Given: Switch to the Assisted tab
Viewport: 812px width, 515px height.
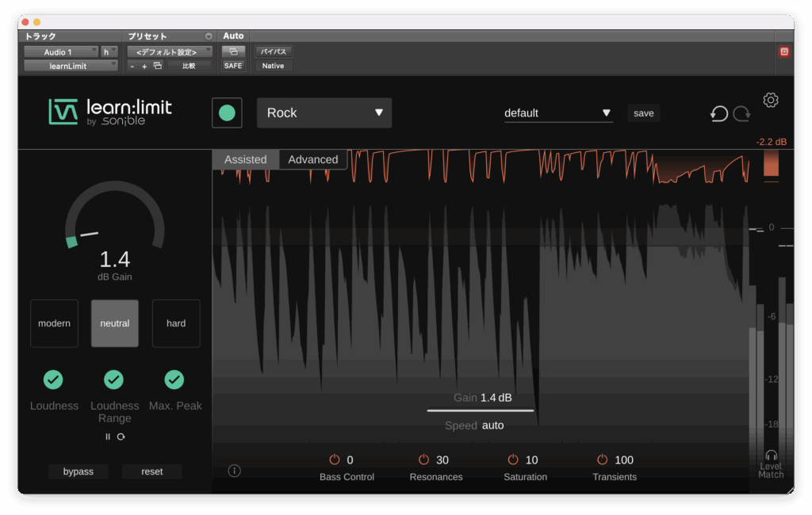Looking at the screenshot, I should 246,159.
